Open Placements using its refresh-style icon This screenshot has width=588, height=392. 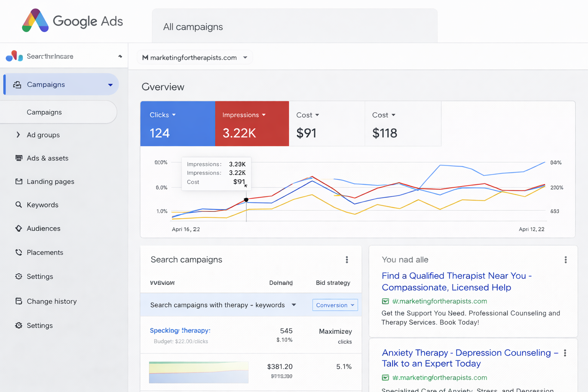(18, 252)
